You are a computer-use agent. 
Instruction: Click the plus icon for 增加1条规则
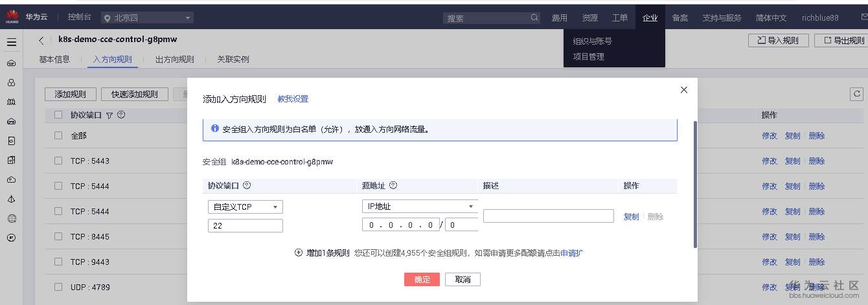[x=299, y=253]
